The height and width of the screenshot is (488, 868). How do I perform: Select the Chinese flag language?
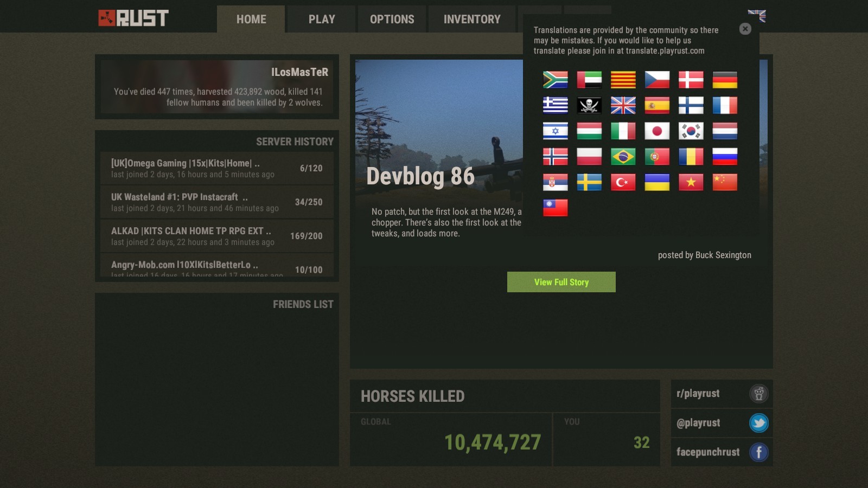click(725, 182)
